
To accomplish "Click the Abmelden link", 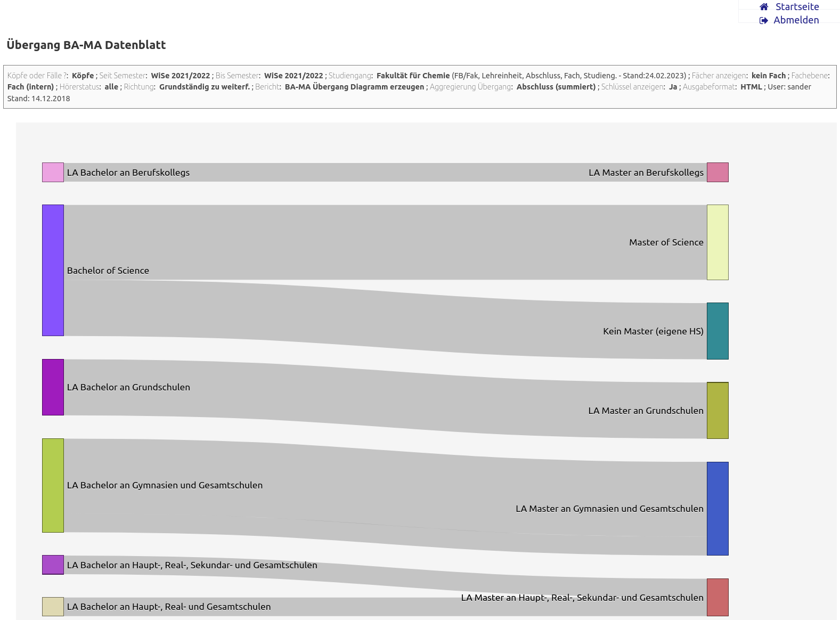I will tap(796, 20).
